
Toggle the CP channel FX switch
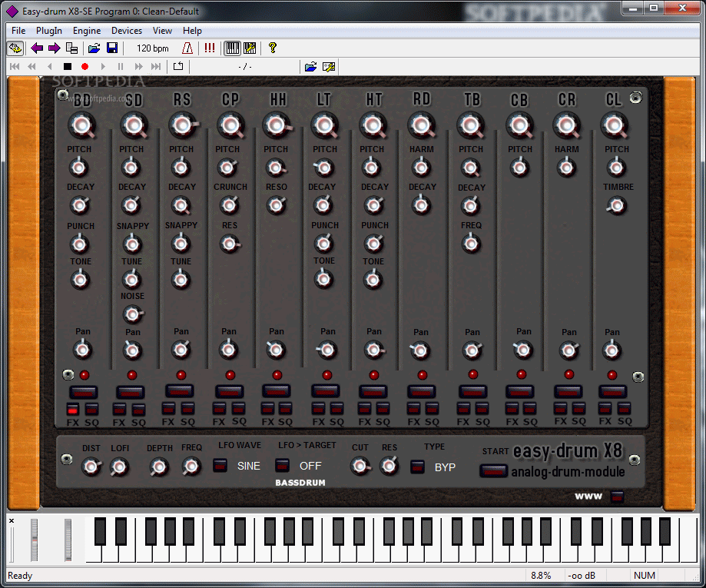click(x=219, y=408)
